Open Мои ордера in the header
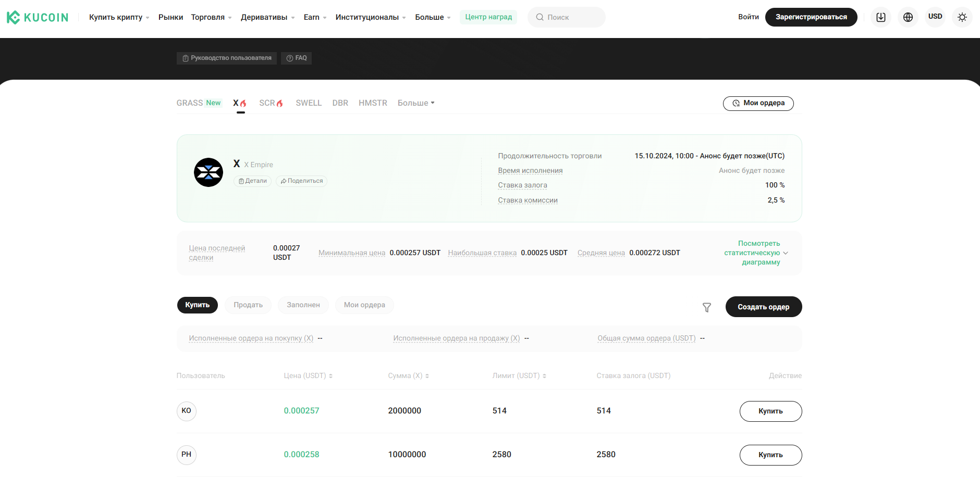This screenshot has width=980, height=477. point(758,104)
